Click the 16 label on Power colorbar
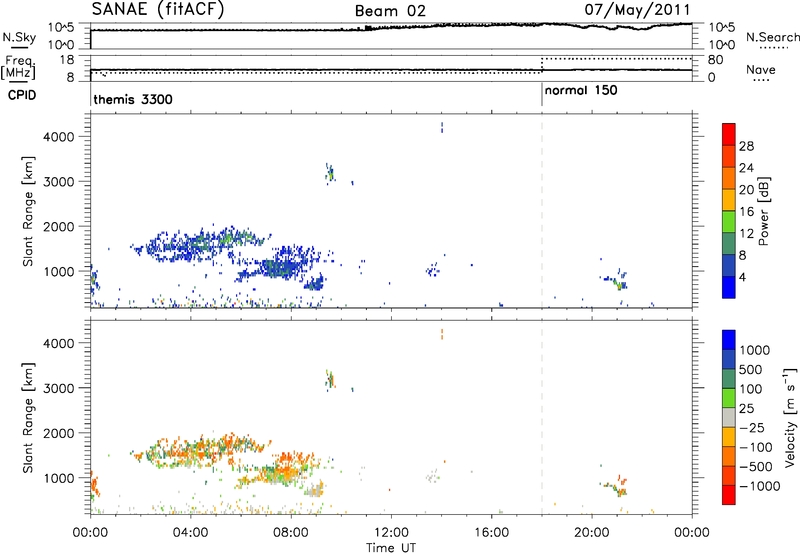 (x=746, y=212)
